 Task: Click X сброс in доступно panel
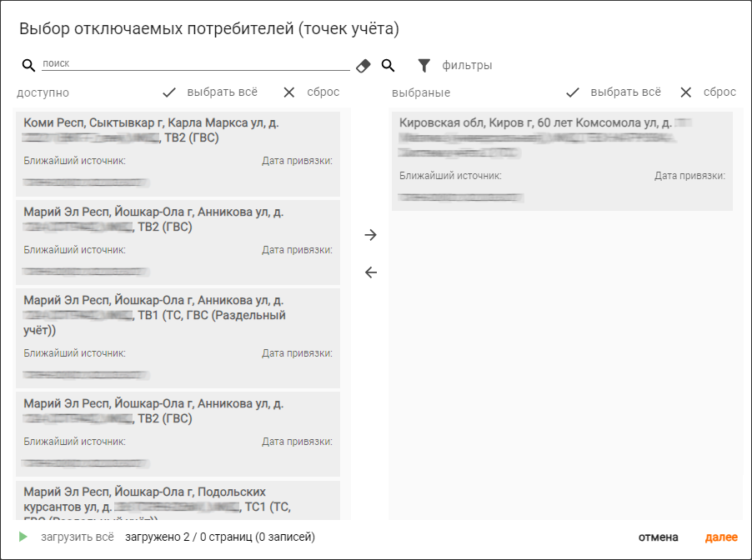pyautogui.click(x=288, y=92)
